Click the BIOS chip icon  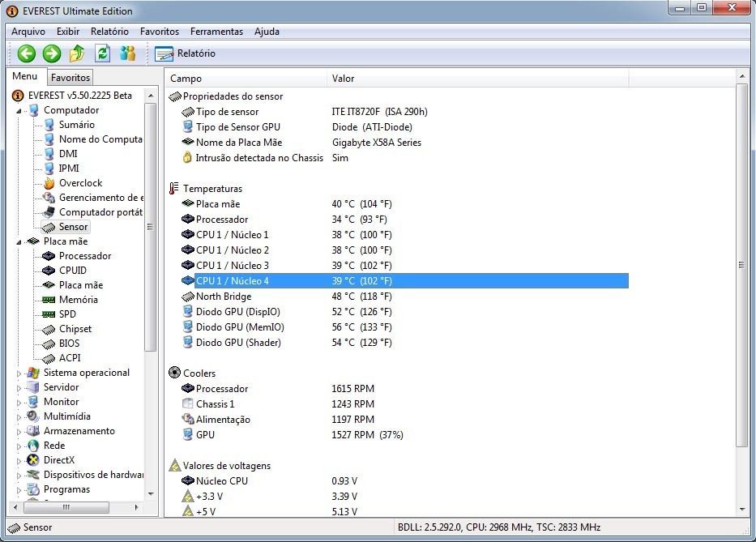point(49,344)
